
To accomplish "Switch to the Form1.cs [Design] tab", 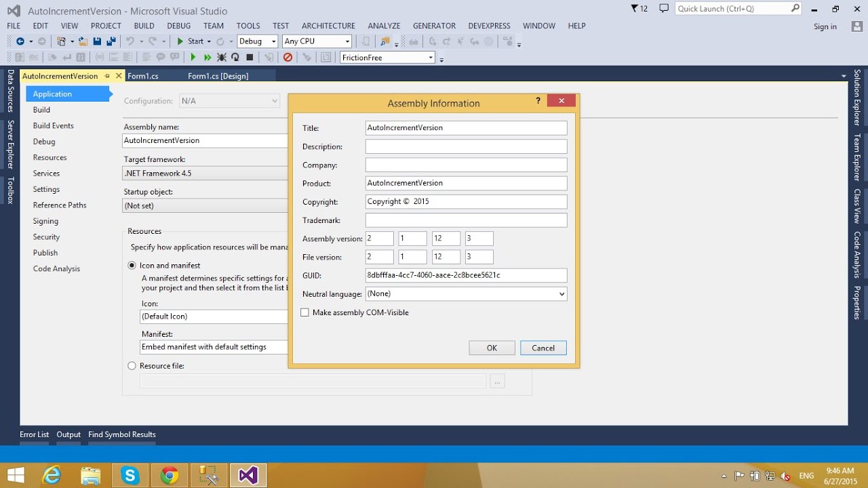I will point(218,76).
